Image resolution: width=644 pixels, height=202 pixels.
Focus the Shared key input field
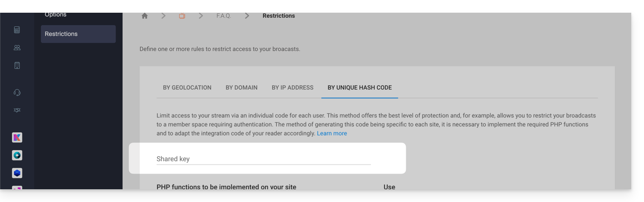pyautogui.click(x=264, y=159)
